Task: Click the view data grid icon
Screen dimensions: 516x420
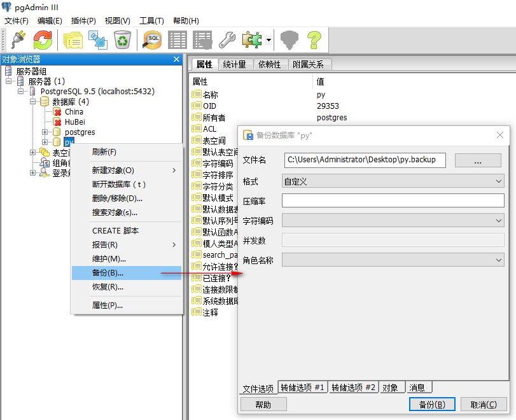Action: 178,40
